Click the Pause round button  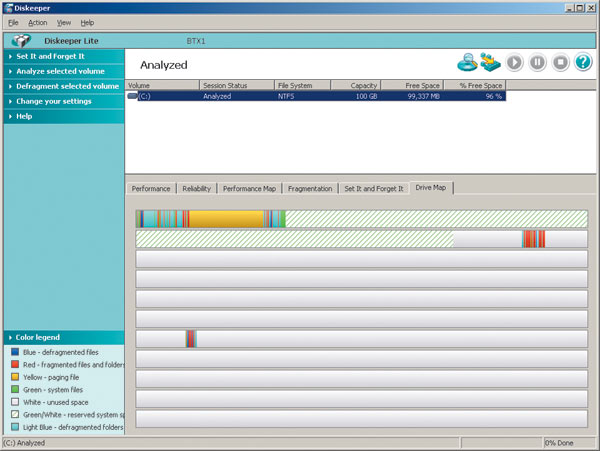pos(537,62)
